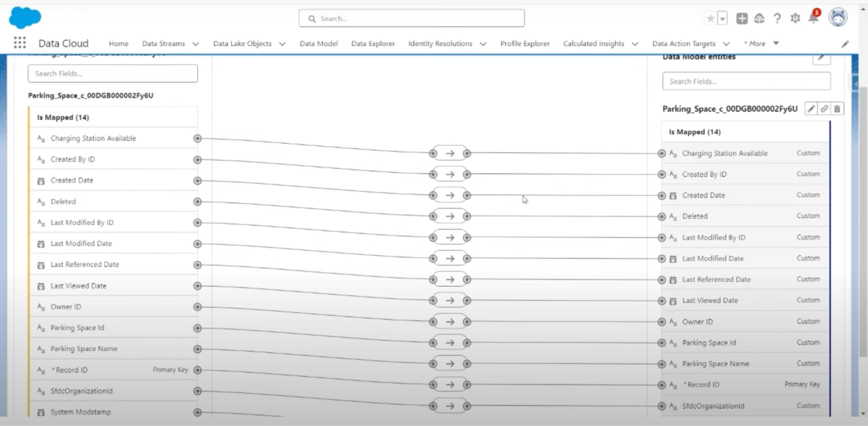Delete the Parking_Space mapping trash icon

(x=837, y=109)
